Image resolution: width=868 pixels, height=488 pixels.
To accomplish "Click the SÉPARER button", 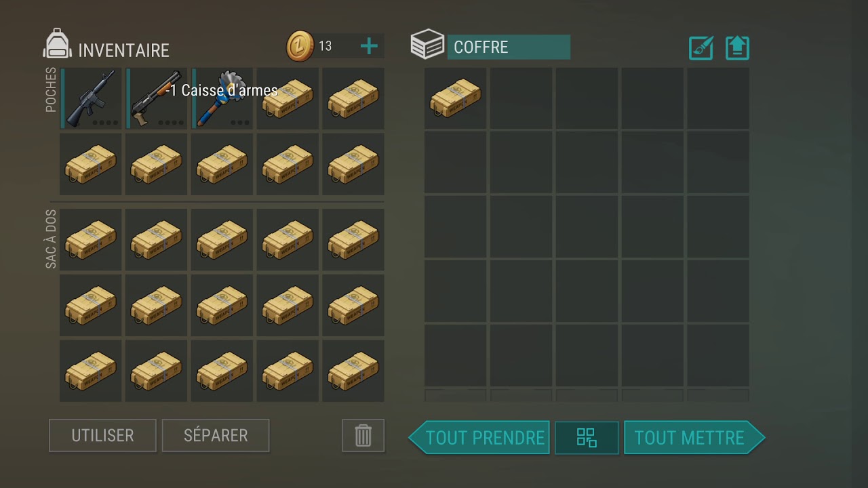I will click(x=216, y=435).
